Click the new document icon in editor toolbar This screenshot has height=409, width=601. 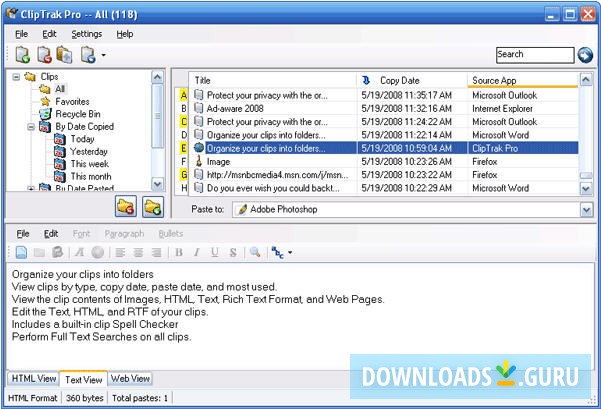(x=21, y=252)
